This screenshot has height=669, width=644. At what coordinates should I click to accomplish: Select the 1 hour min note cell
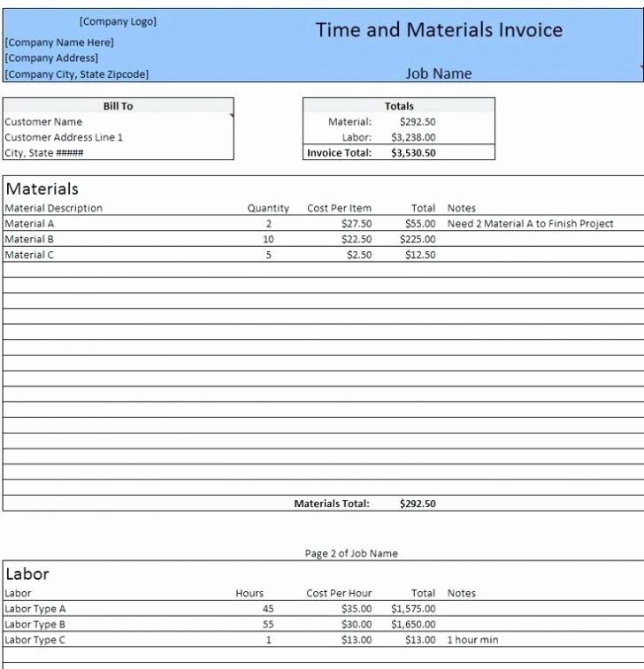click(x=472, y=640)
